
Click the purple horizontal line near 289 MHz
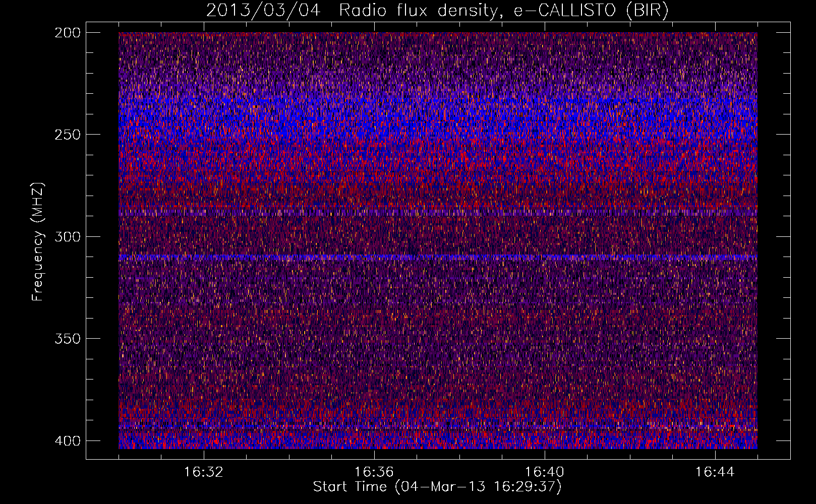[x=438, y=214]
